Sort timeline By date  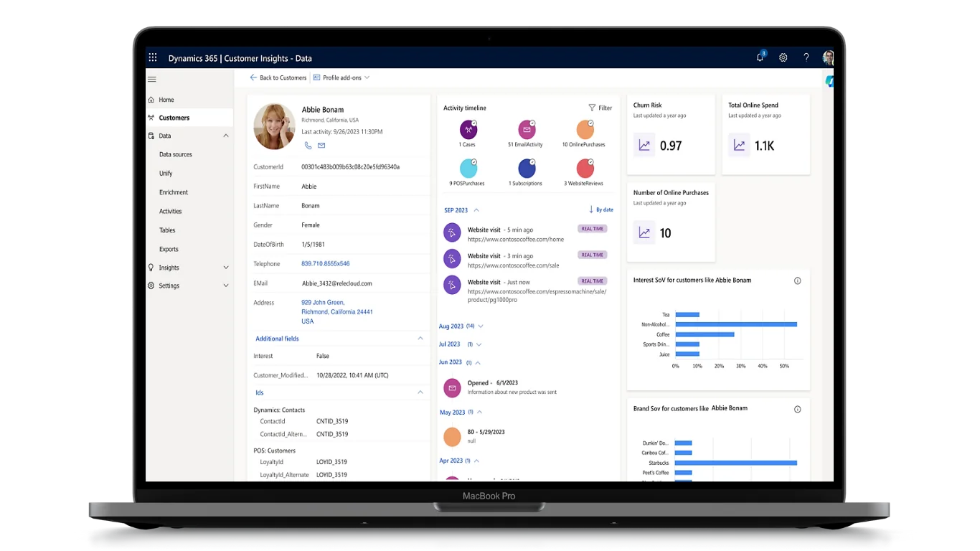point(601,209)
